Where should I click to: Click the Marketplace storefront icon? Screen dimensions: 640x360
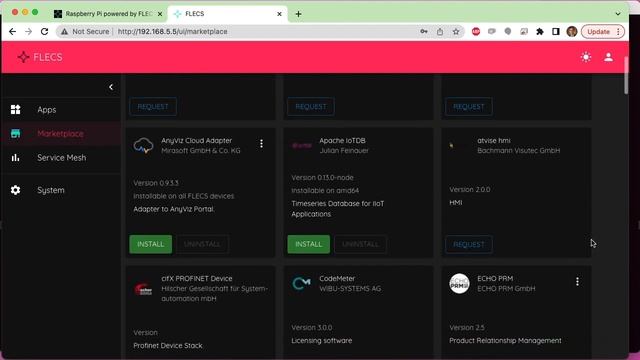[16, 133]
